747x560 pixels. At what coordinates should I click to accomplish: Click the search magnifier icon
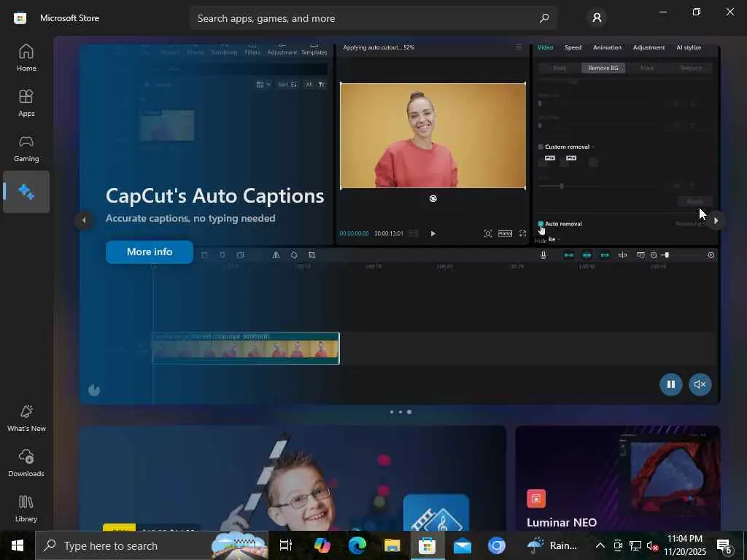[x=543, y=18]
